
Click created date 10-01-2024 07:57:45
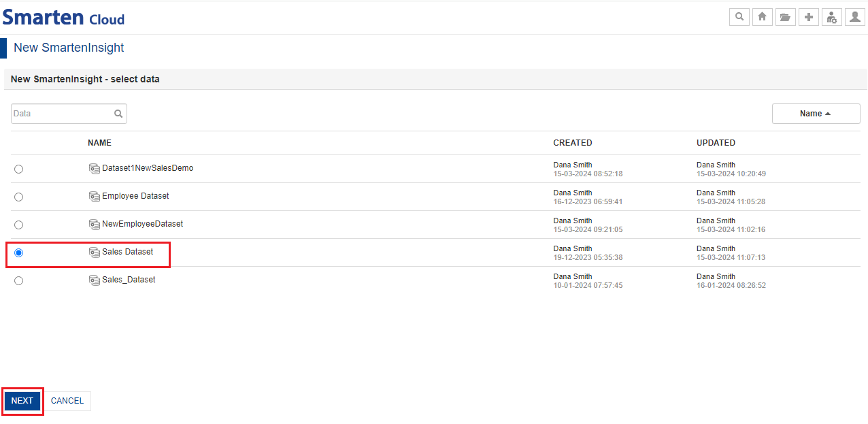[x=588, y=285]
